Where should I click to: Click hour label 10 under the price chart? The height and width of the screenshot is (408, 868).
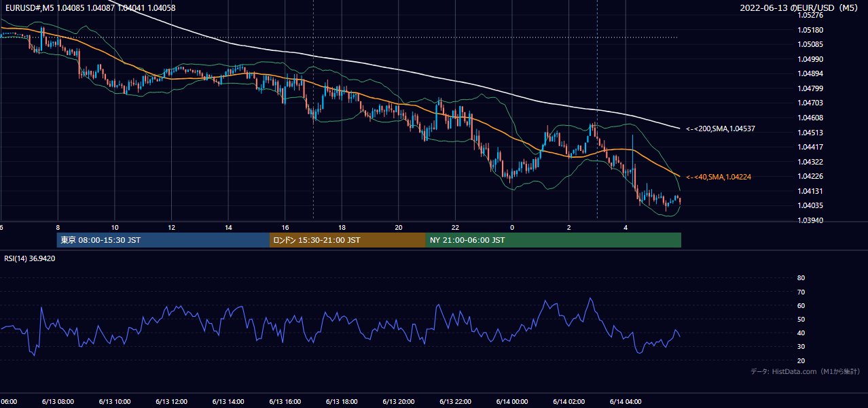coord(115,227)
